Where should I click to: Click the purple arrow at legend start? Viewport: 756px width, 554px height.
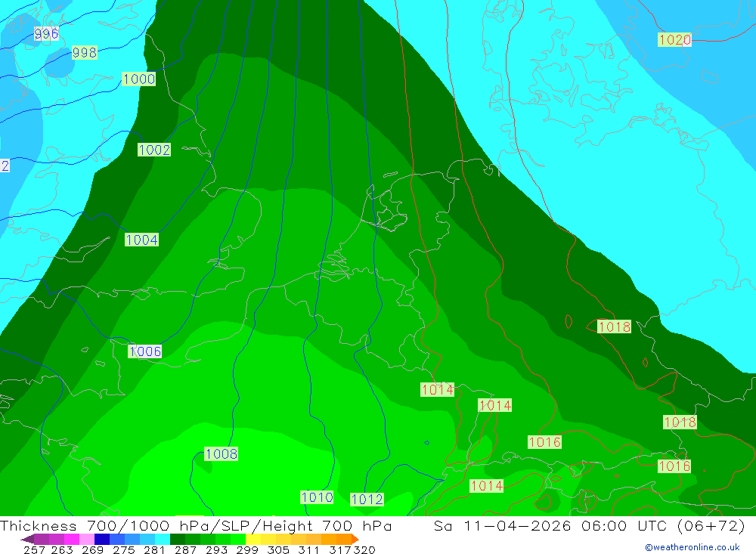(x=27, y=539)
